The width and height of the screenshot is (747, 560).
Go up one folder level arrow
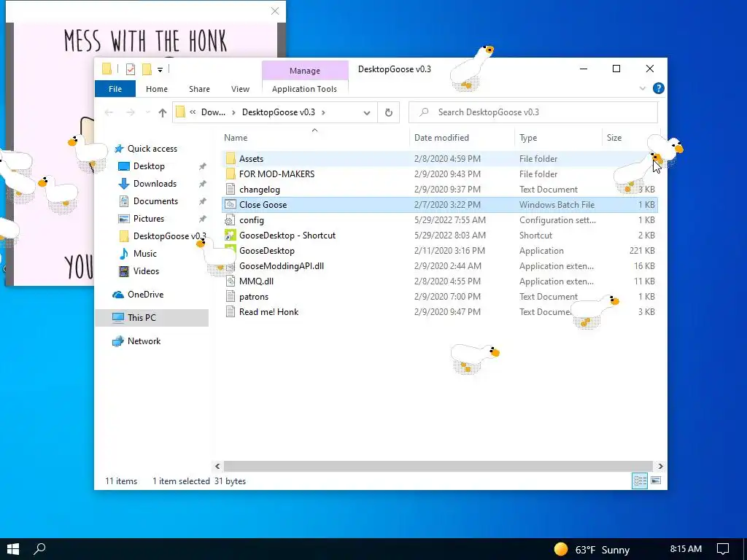click(x=163, y=113)
